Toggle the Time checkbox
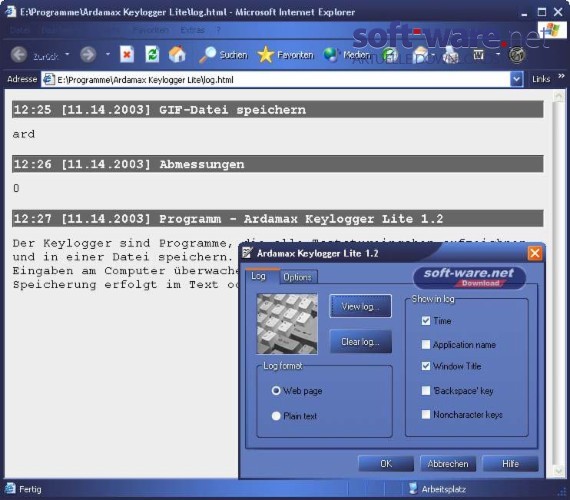 426,321
